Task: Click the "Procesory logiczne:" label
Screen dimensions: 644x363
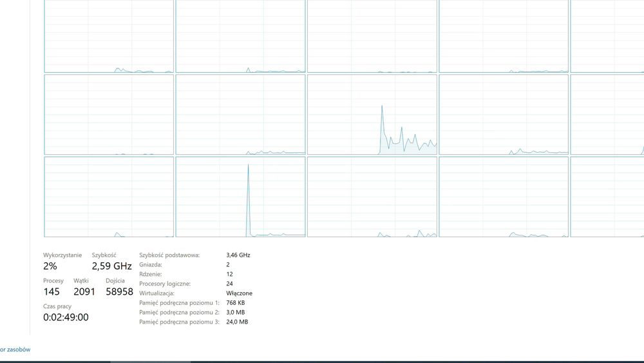Action: click(x=165, y=284)
